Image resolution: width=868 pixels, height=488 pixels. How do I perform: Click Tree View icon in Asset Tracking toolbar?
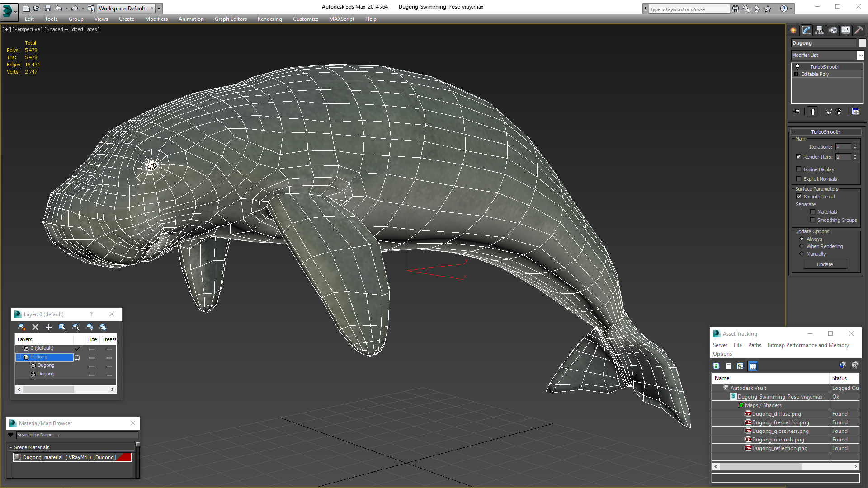tap(740, 366)
